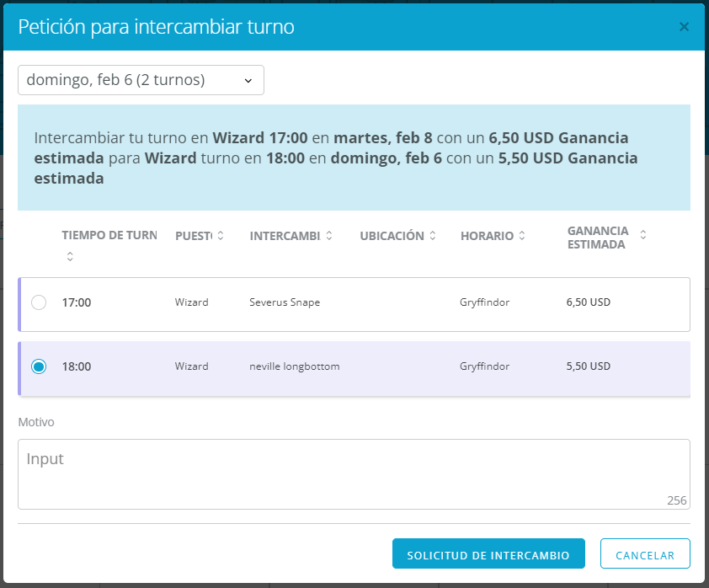Viewport: 709px width, 588px height.
Task: Sort by Ganancia estimada arrow icon
Action: coord(643,234)
